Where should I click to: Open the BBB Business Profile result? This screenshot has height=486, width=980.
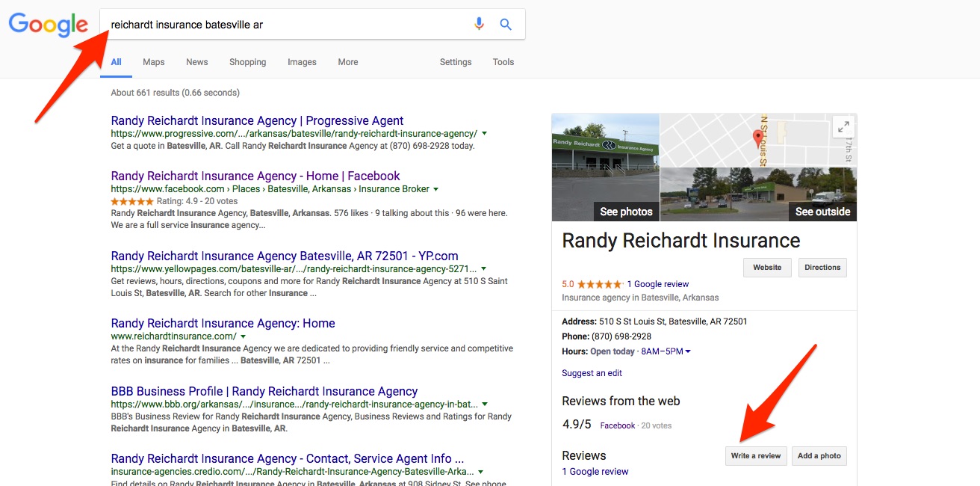point(264,391)
